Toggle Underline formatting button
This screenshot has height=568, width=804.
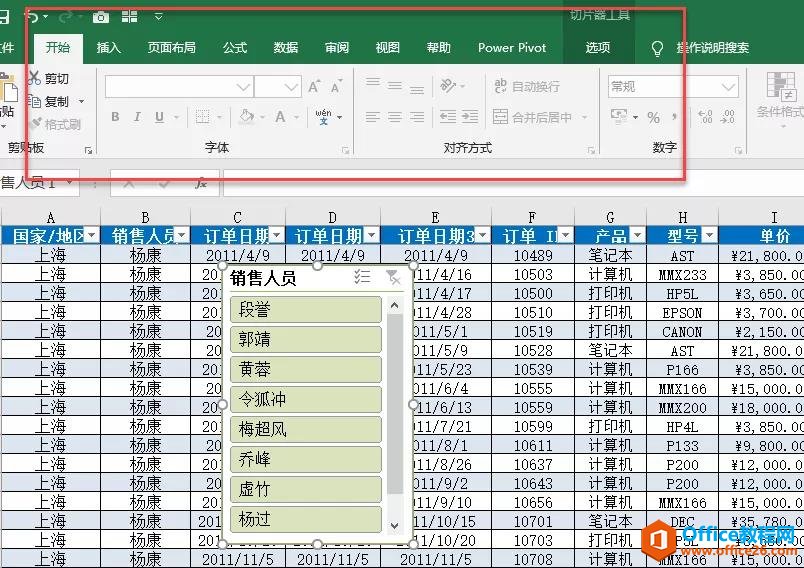159,118
